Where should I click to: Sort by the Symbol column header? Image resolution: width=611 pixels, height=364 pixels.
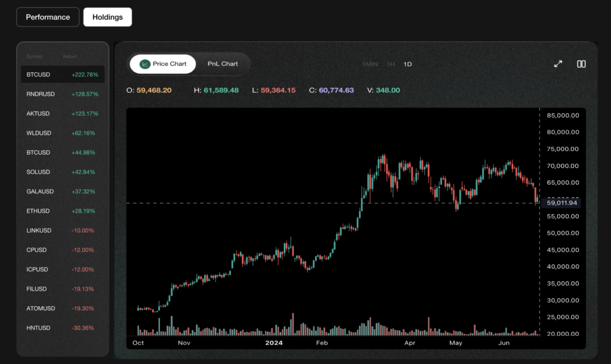coord(35,57)
